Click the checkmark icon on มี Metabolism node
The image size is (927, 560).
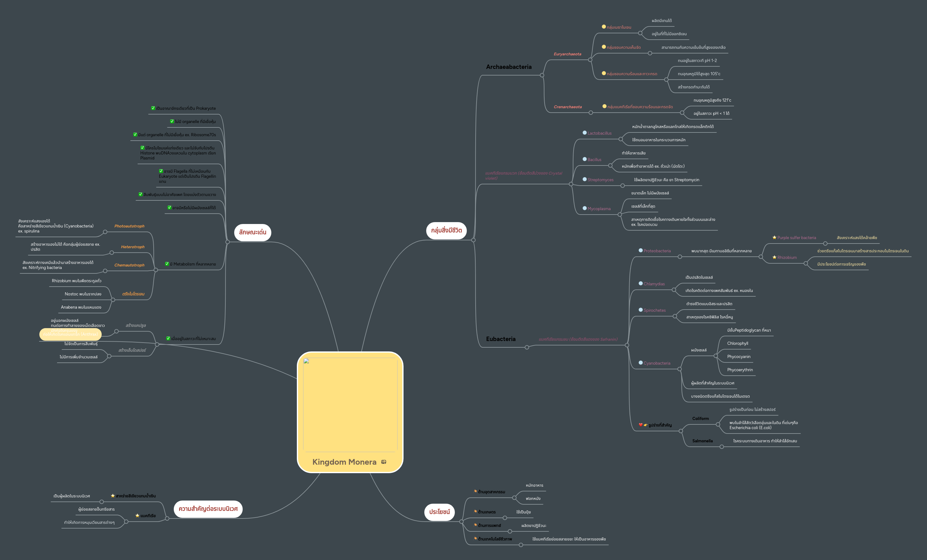(167, 264)
